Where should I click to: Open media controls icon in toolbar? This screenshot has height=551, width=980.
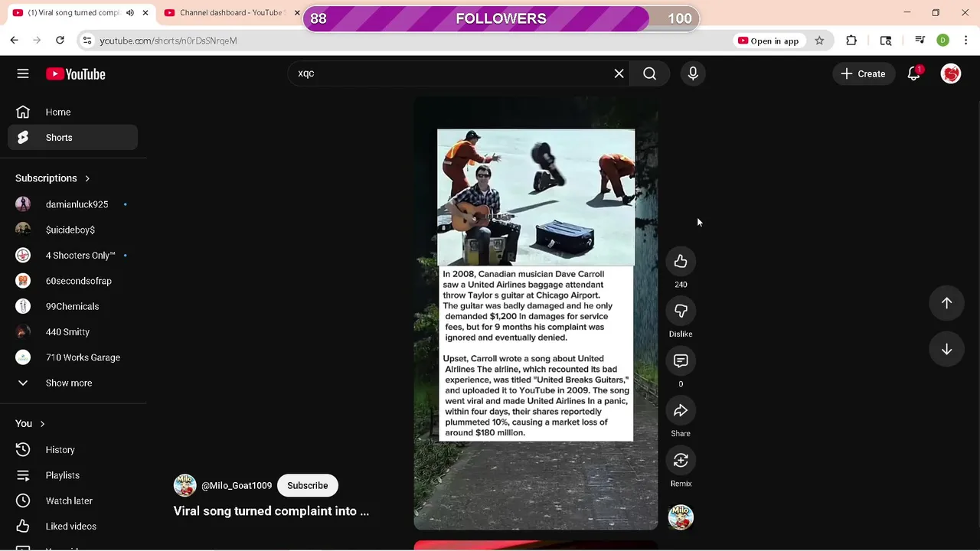pos(920,41)
